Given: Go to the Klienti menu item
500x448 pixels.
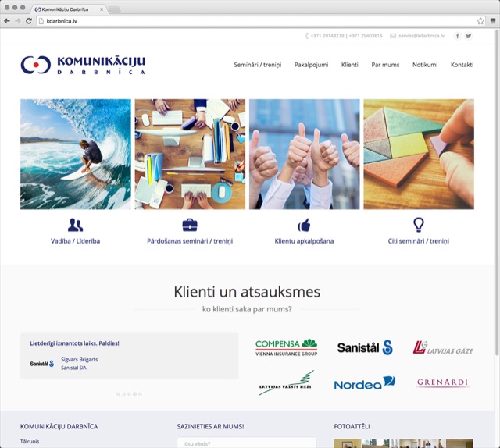Looking at the screenshot, I should [350, 65].
